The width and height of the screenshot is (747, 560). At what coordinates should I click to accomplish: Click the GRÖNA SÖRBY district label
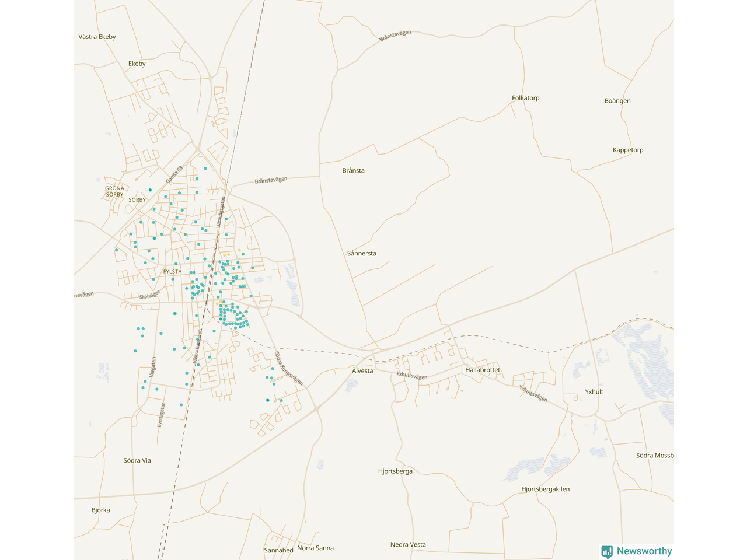click(114, 191)
